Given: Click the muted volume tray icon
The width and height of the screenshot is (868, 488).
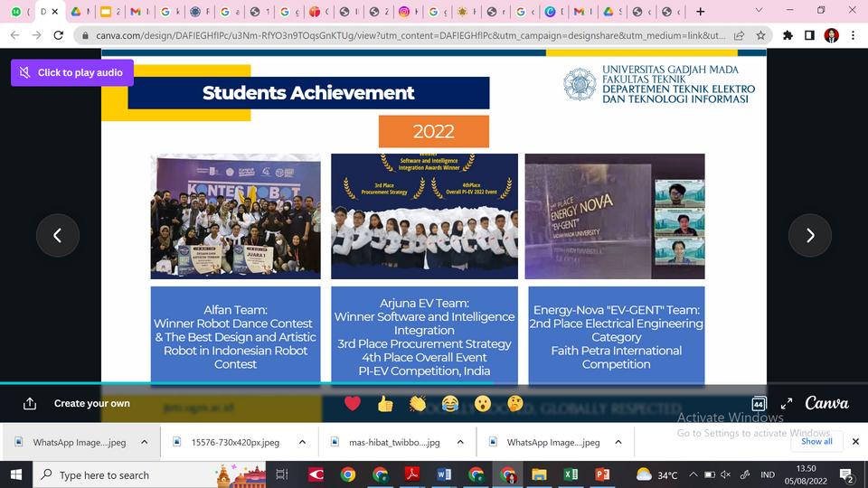Looking at the screenshot, I should point(726,474).
